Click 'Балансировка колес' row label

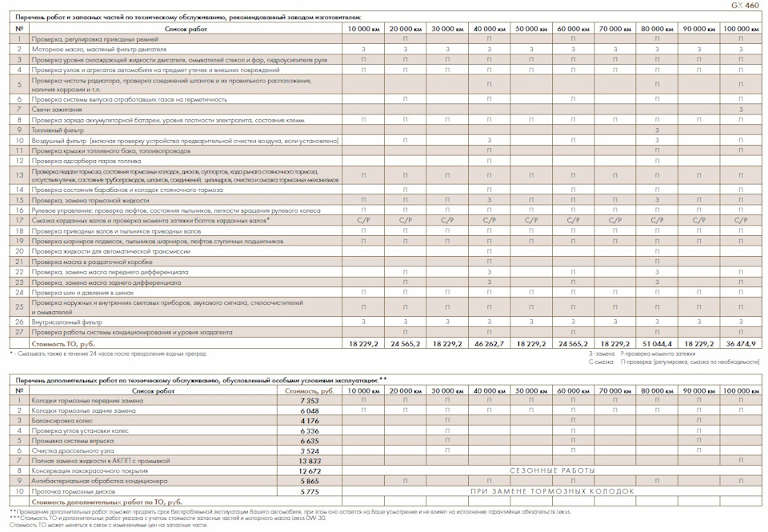(x=62, y=420)
